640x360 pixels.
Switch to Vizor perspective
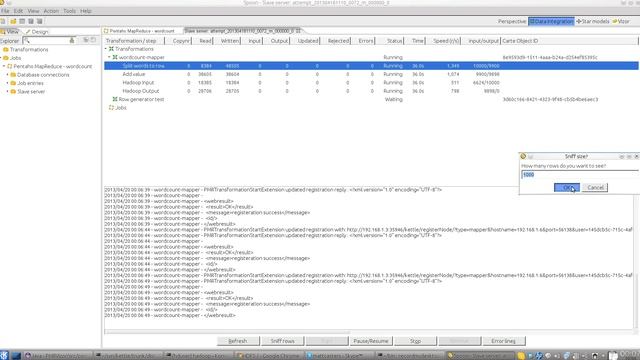pos(621,21)
